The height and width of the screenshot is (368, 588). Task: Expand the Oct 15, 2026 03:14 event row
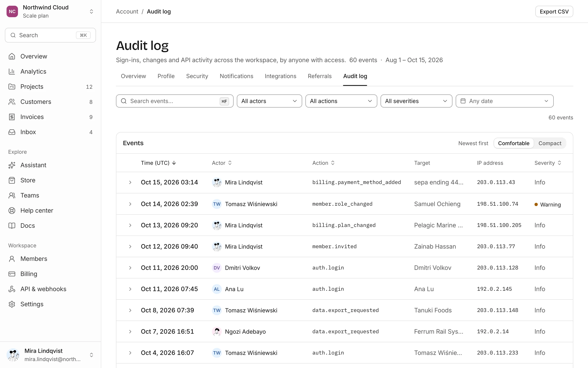pos(130,182)
